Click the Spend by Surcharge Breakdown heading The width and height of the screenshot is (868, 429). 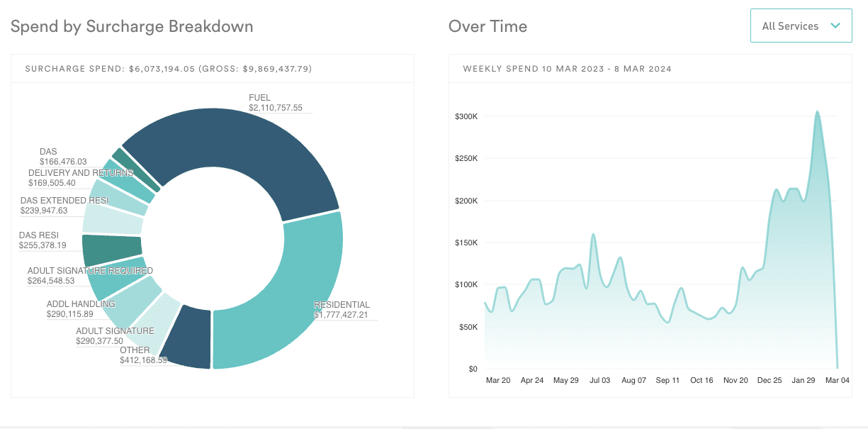click(131, 26)
